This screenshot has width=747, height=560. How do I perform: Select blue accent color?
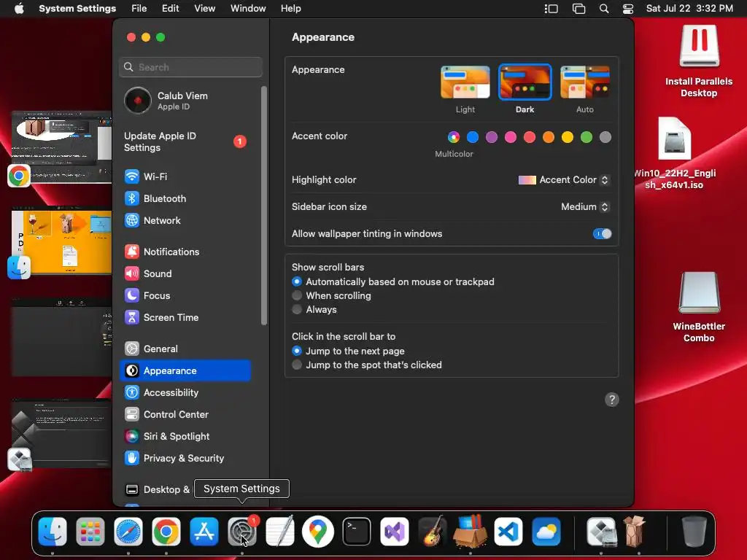point(473,138)
